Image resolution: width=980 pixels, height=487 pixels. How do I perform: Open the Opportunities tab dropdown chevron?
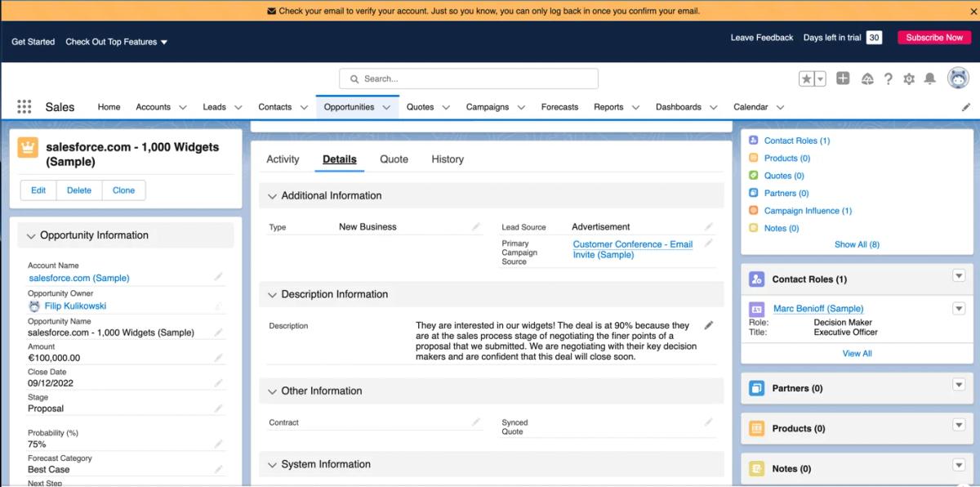click(x=386, y=107)
